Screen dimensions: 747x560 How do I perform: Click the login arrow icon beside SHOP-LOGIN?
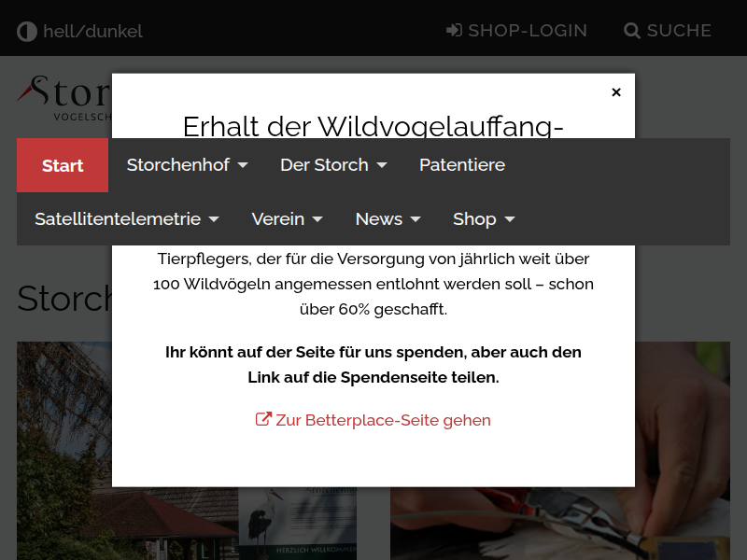click(x=455, y=31)
